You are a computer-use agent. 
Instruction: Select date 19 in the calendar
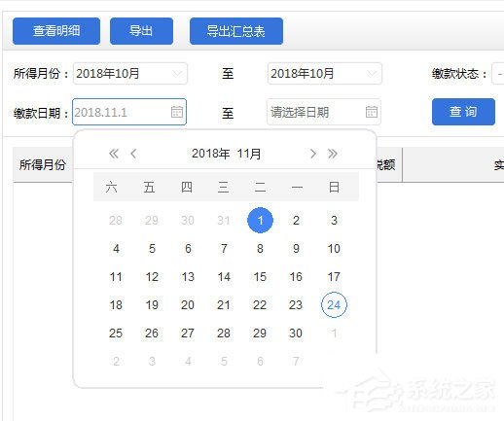pyautogui.click(x=152, y=305)
